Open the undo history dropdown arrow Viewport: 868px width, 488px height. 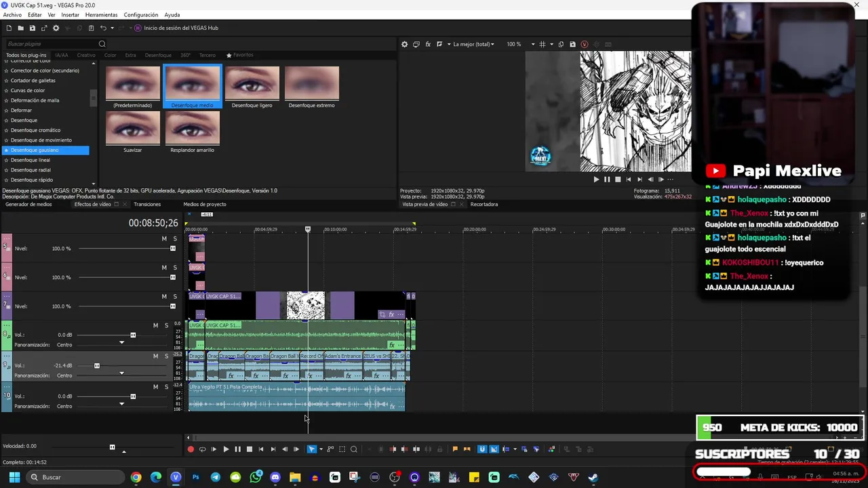(112, 28)
